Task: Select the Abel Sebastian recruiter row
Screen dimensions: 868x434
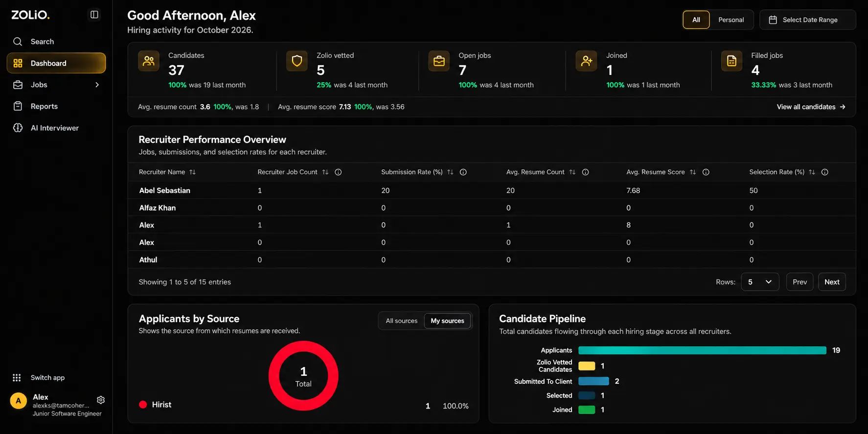Action: pyautogui.click(x=491, y=190)
